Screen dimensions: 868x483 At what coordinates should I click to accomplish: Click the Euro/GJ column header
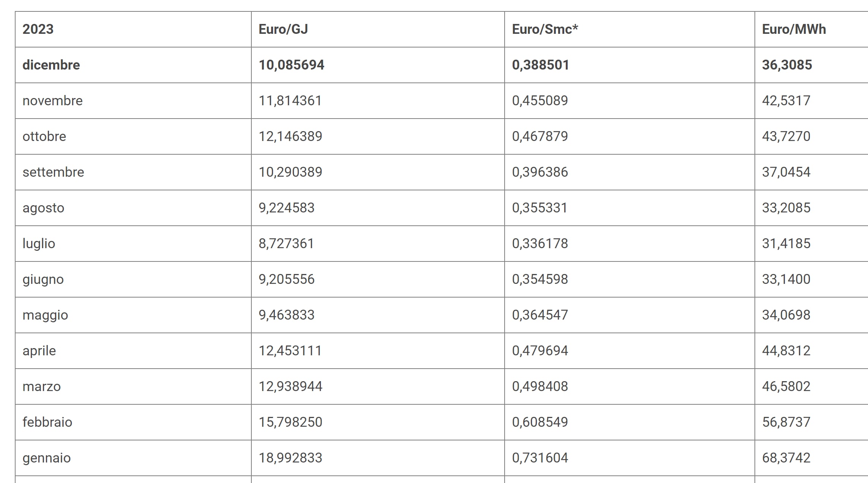283,29
